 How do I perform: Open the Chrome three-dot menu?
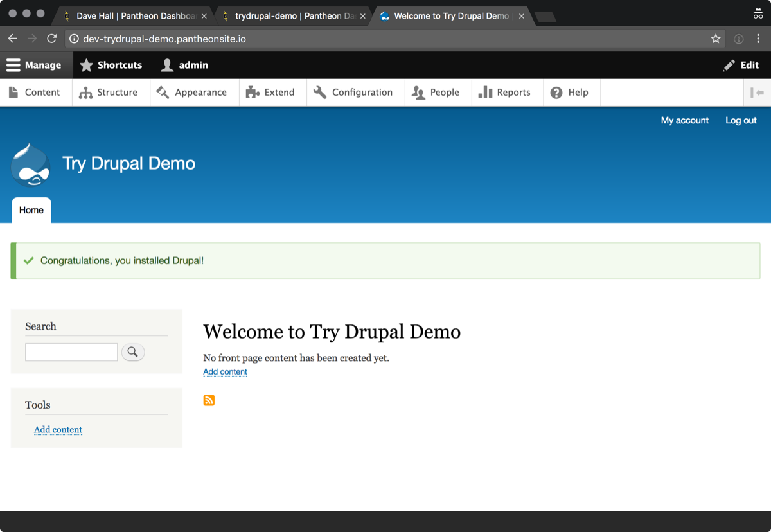[x=758, y=39]
